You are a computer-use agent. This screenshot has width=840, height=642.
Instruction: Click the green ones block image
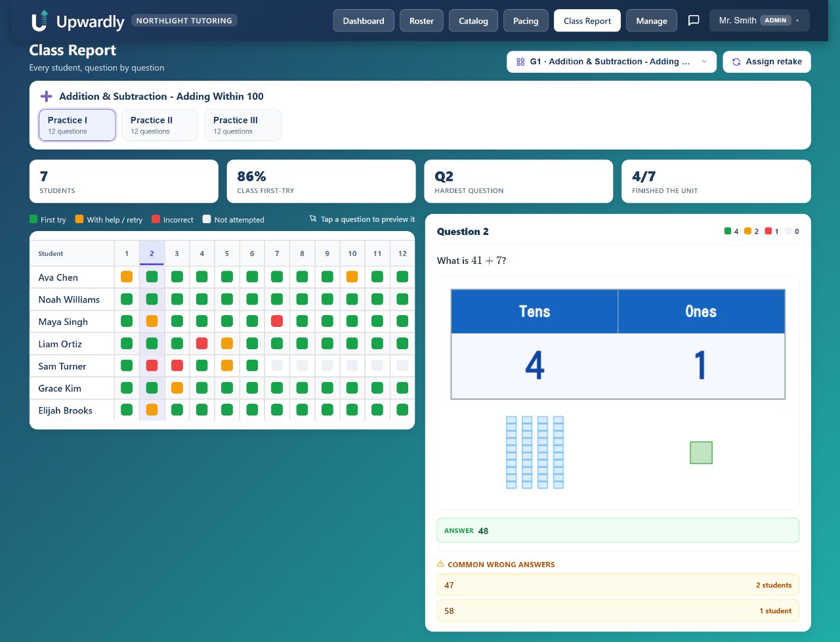click(x=701, y=452)
